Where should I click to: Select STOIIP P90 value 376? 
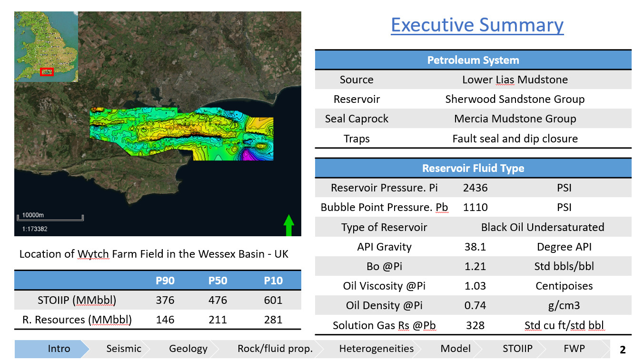point(165,300)
